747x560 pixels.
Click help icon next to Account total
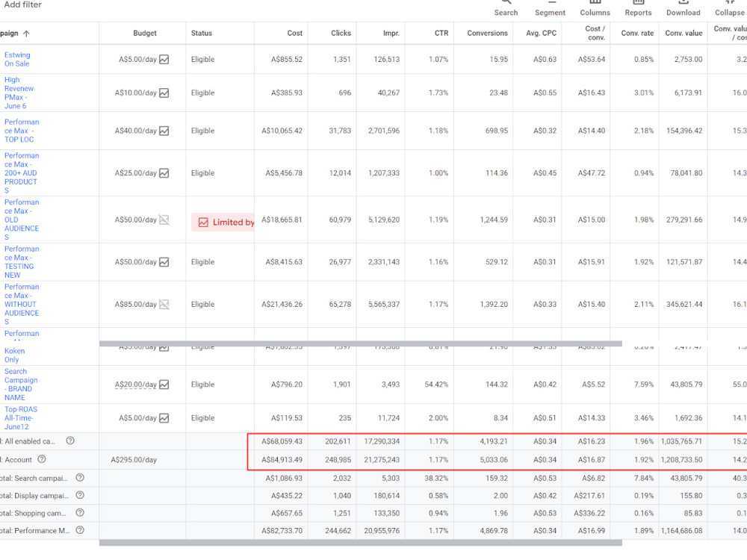42,459
